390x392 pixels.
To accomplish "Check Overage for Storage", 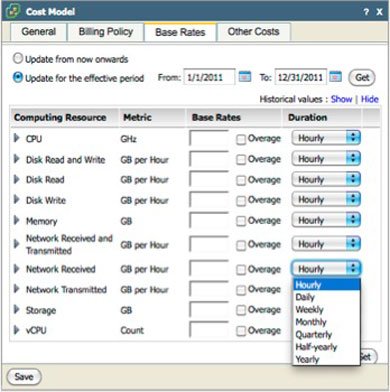I will click(241, 310).
